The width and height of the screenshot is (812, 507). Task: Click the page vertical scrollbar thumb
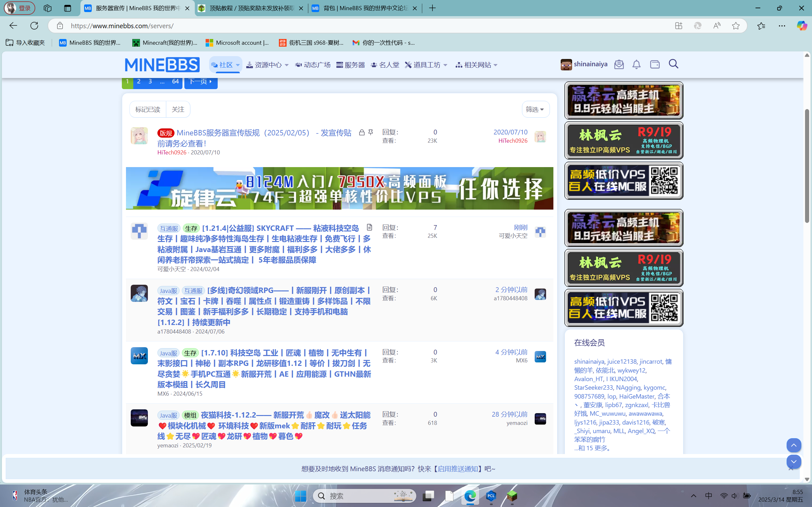click(807, 166)
